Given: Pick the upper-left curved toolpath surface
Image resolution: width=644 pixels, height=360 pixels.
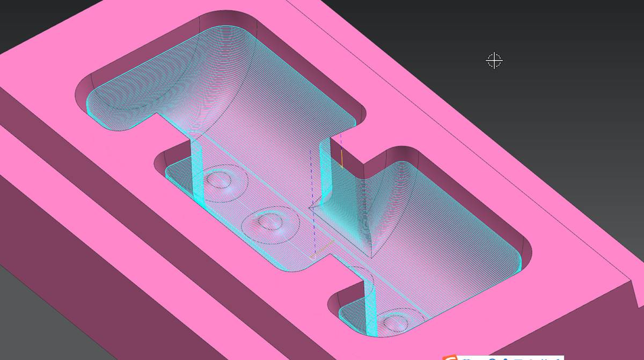Looking at the screenshot, I should tap(161, 91).
